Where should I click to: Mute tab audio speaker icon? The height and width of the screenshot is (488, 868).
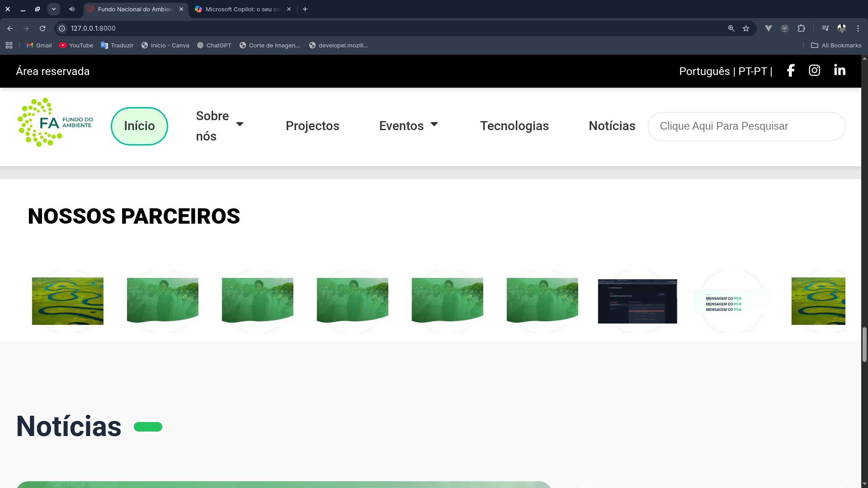[72, 9]
